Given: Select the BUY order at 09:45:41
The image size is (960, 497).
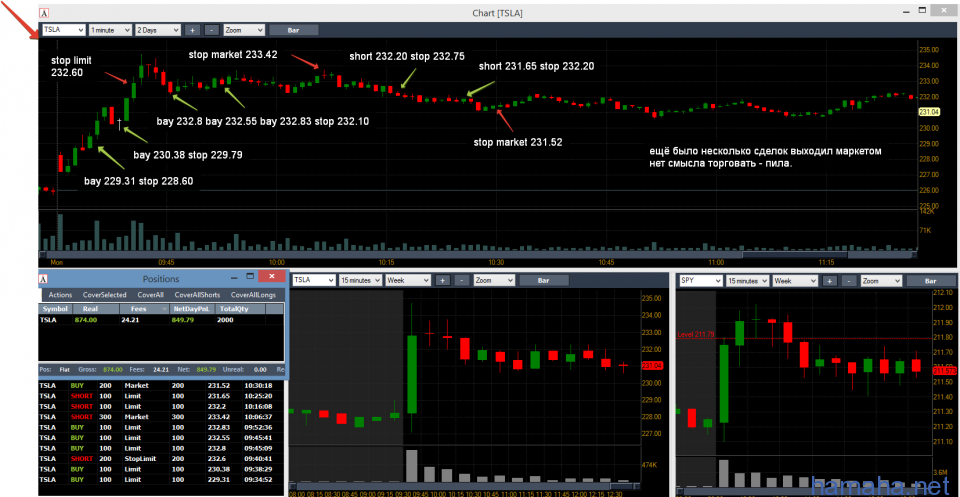Looking at the screenshot, I should 161,438.
